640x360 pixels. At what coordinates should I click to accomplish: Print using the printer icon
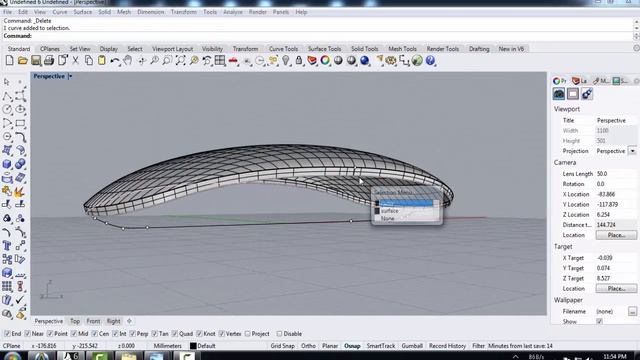[49, 61]
